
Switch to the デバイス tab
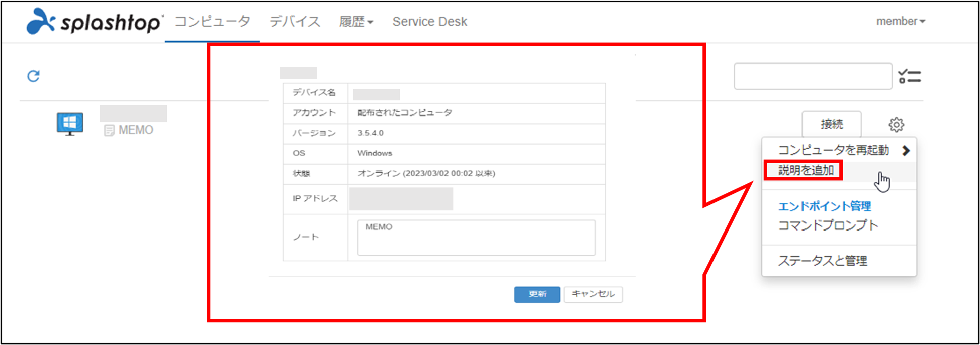point(295,22)
